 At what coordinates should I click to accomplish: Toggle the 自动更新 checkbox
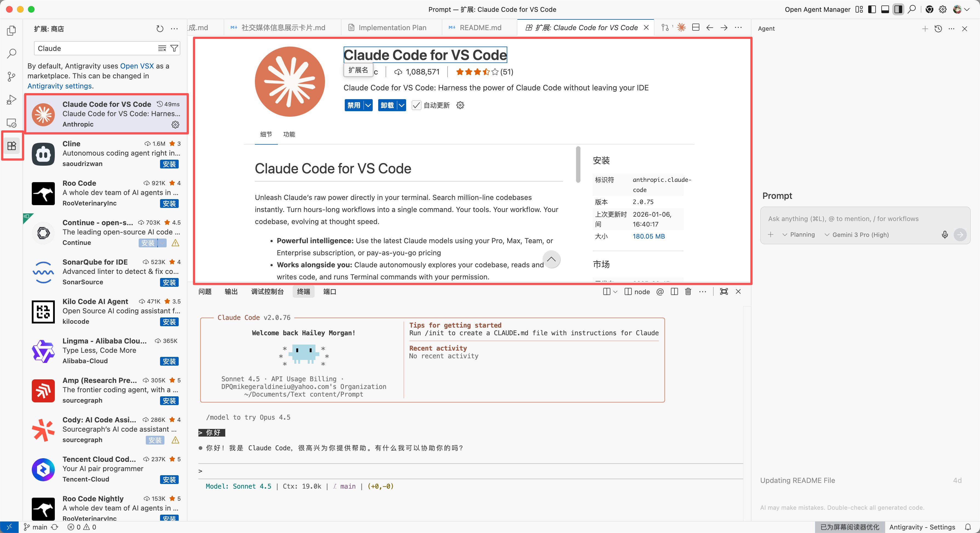pos(417,105)
